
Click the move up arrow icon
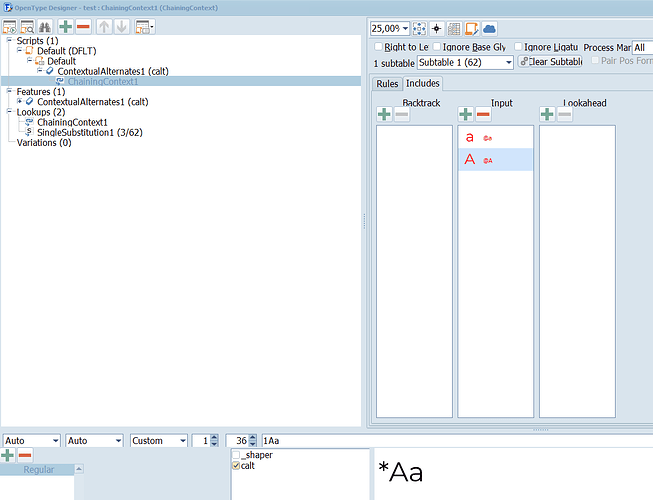pos(104,27)
